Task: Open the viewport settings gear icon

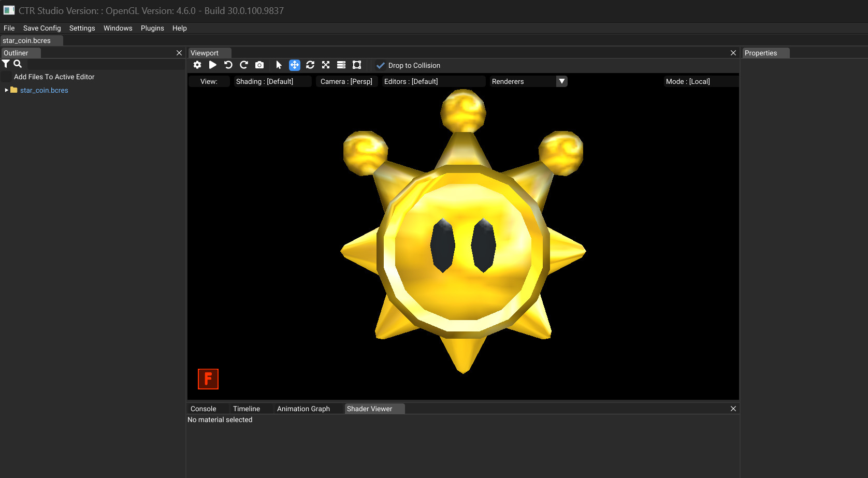Action: click(197, 65)
